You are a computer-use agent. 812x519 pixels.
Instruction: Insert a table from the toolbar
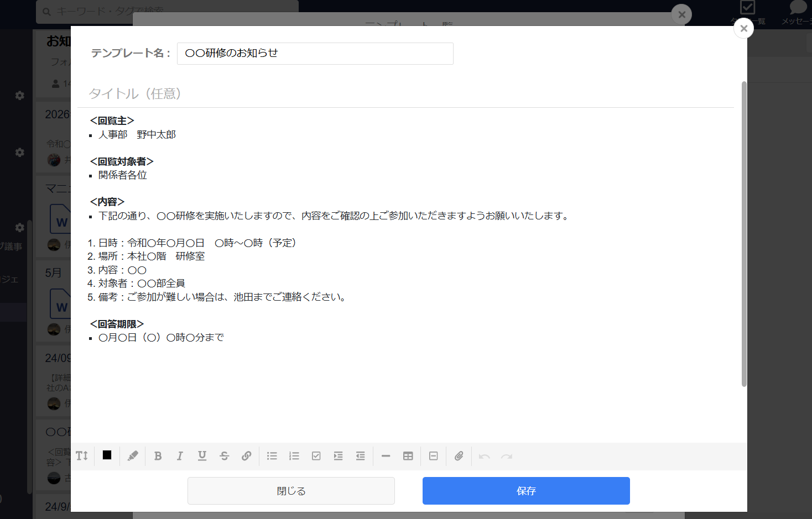tap(408, 456)
